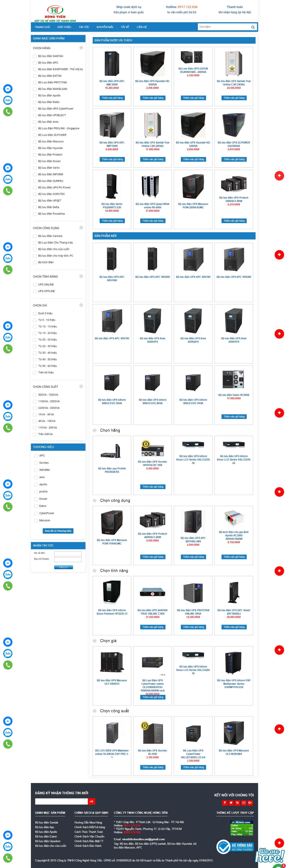Collapse the sidebar CHỌN HÃNG section

81,48
